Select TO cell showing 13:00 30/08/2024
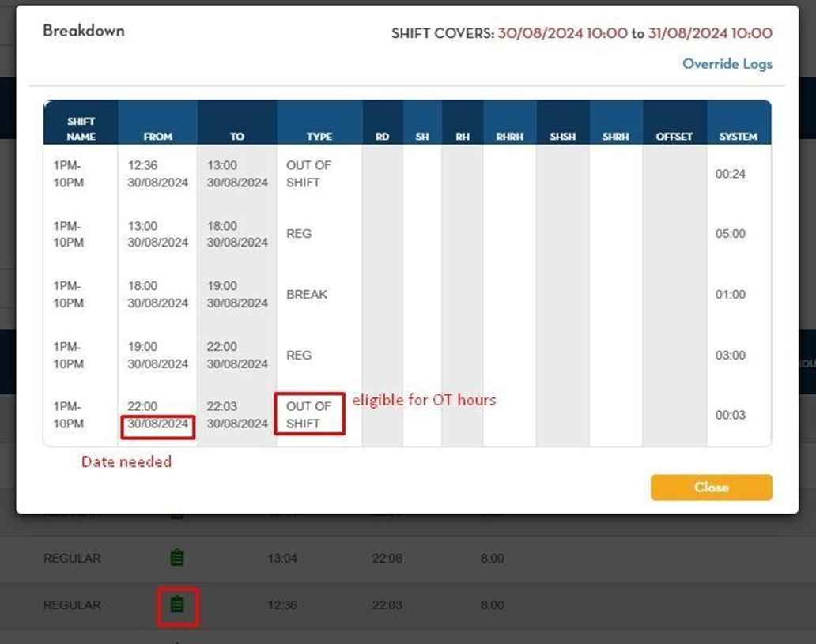The image size is (816, 644). coord(237,174)
